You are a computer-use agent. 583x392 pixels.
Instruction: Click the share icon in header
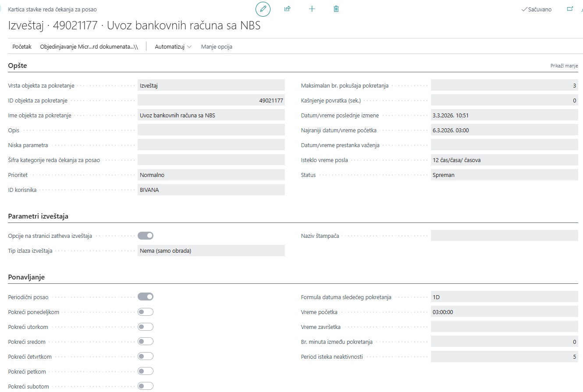[x=288, y=9]
